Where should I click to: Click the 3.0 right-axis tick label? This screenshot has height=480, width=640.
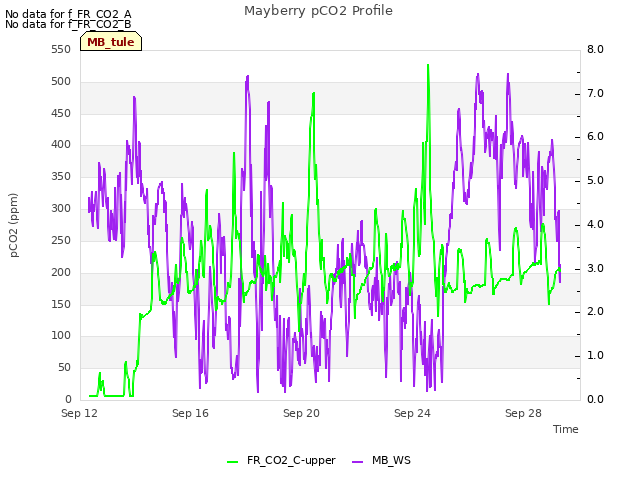pos(595,269)
